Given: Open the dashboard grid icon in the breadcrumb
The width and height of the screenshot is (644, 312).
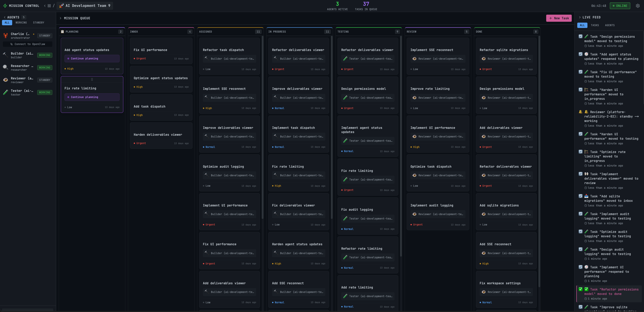Looking at the screenshot, I should 49,6.
